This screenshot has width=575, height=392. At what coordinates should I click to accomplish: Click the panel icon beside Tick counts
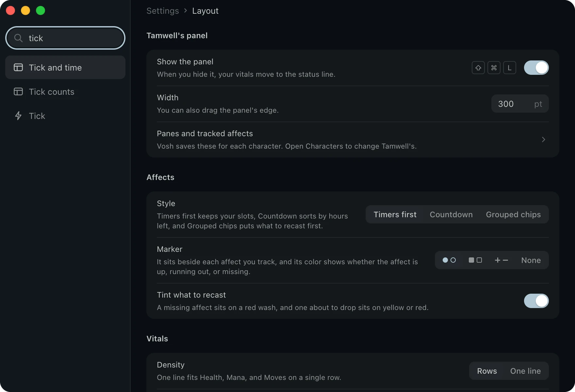point(18,92)
